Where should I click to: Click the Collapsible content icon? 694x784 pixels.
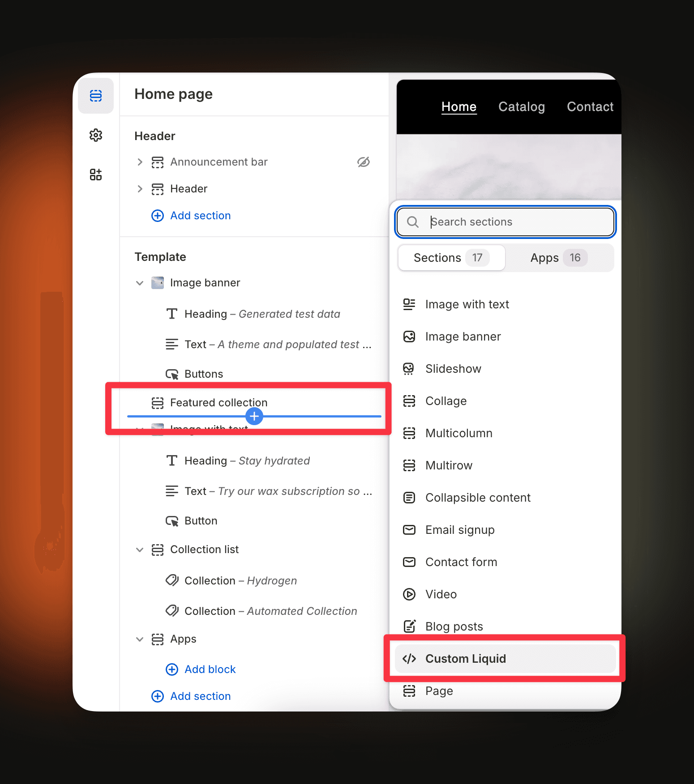[409, 498]
